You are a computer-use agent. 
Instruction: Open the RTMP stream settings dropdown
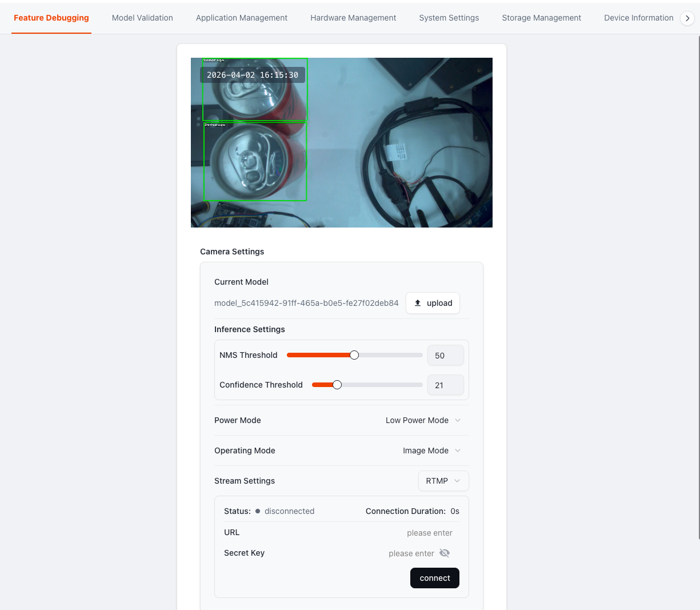point(443,481)
